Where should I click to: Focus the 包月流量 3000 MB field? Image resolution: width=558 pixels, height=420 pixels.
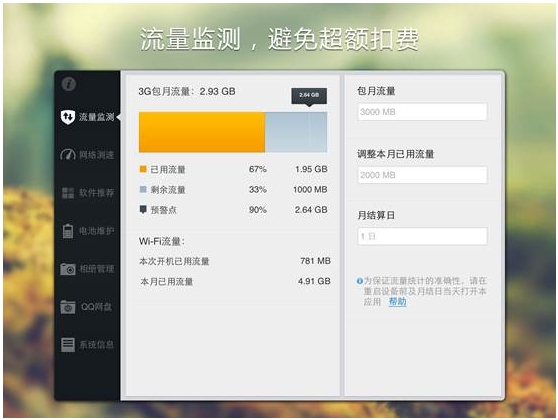coord(422,112)
